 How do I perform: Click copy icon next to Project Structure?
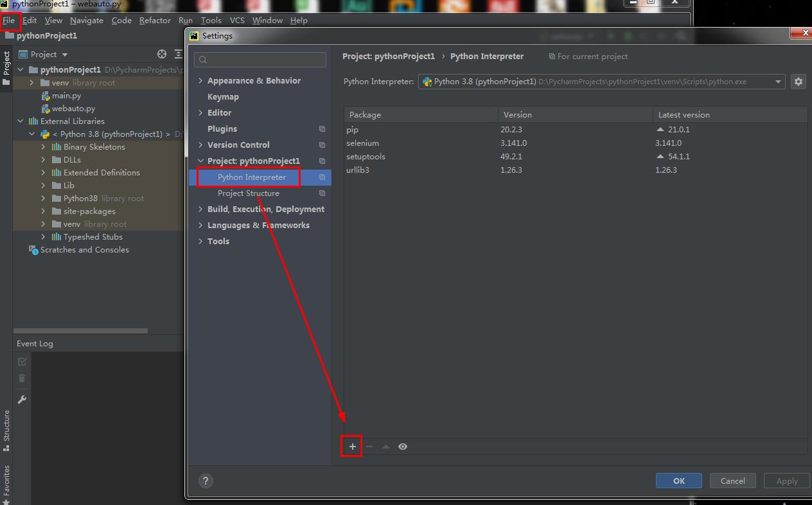322,193
